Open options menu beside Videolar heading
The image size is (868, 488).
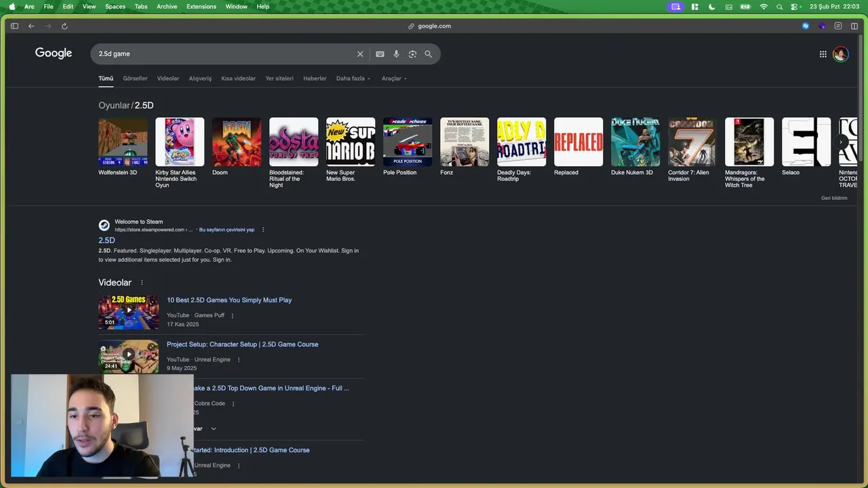click(142, 283)
